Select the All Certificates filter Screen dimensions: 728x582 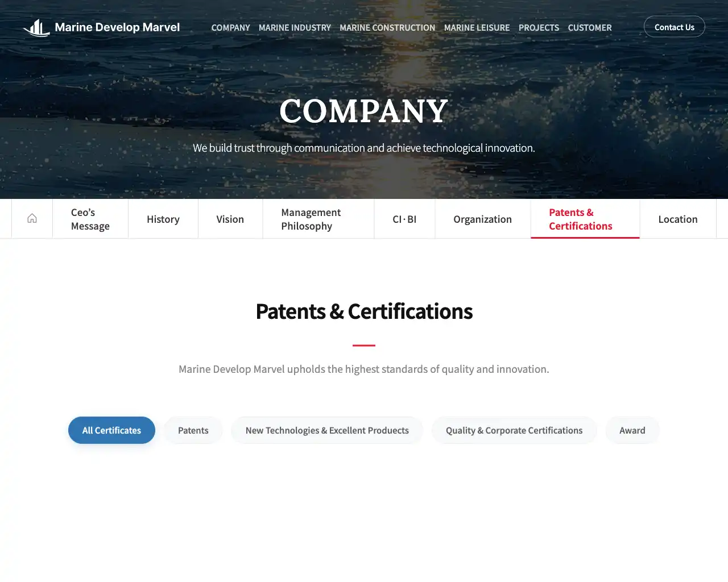pyautogui.click(x=111, y=430)
